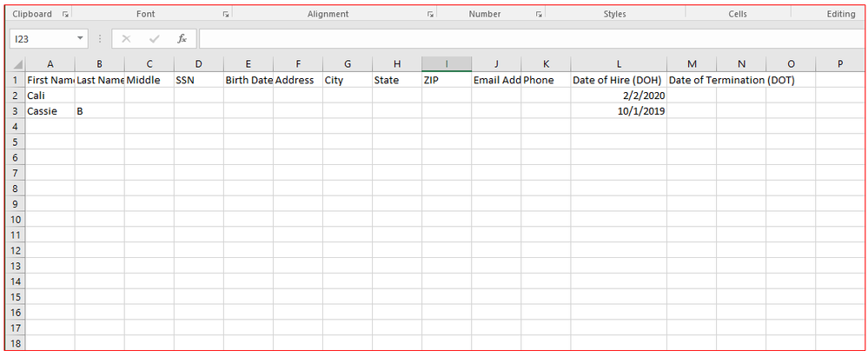Click the State header cell

pos(397,80)
